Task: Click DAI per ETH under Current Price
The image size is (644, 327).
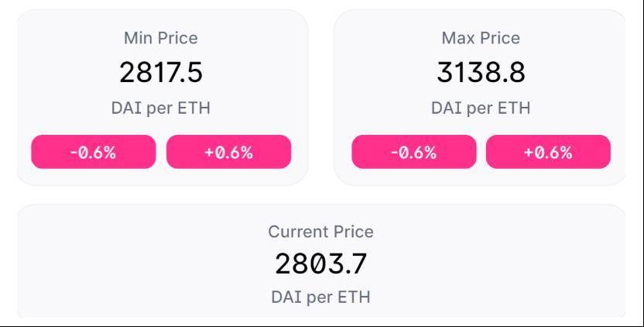Action: 320,297
